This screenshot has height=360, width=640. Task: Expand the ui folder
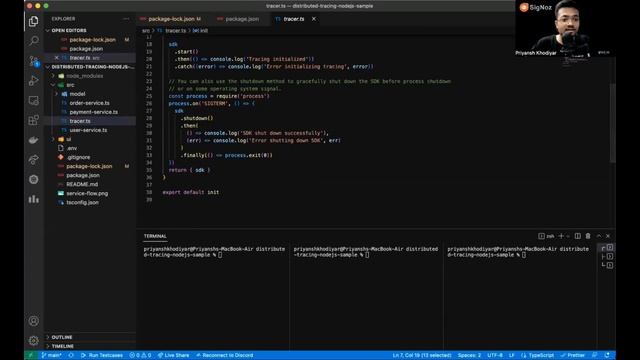pyautogui.click(x=68, y=139)
